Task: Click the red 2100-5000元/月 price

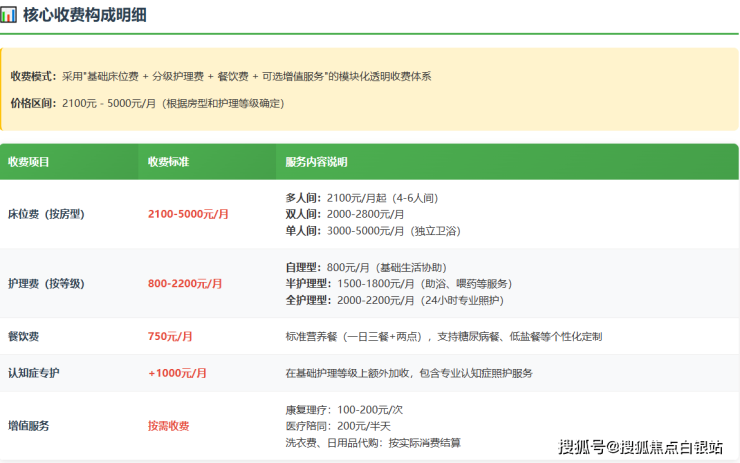Action: 189,214
